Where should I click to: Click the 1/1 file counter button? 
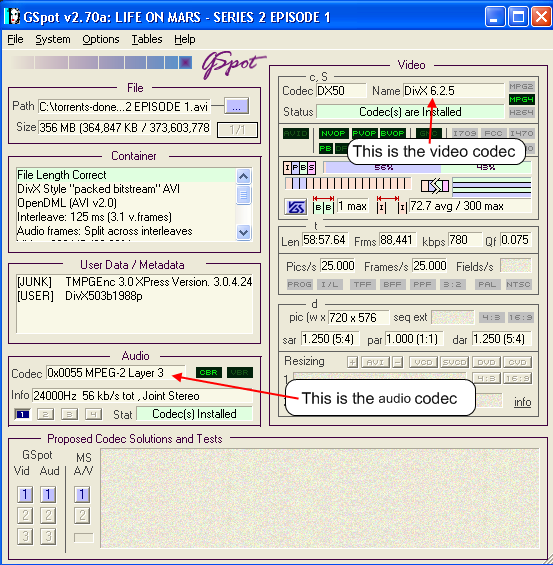(x=237, y=130)
